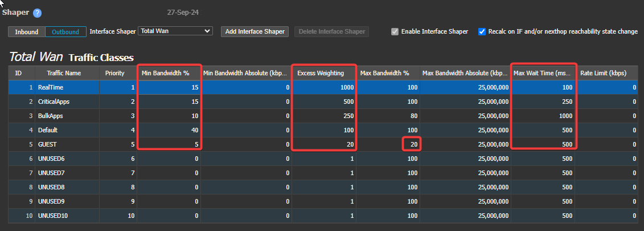Toggle the Enable Interface Shaper checkbox
The width and height of the screenshot is (644, 231).
point(395,32)
